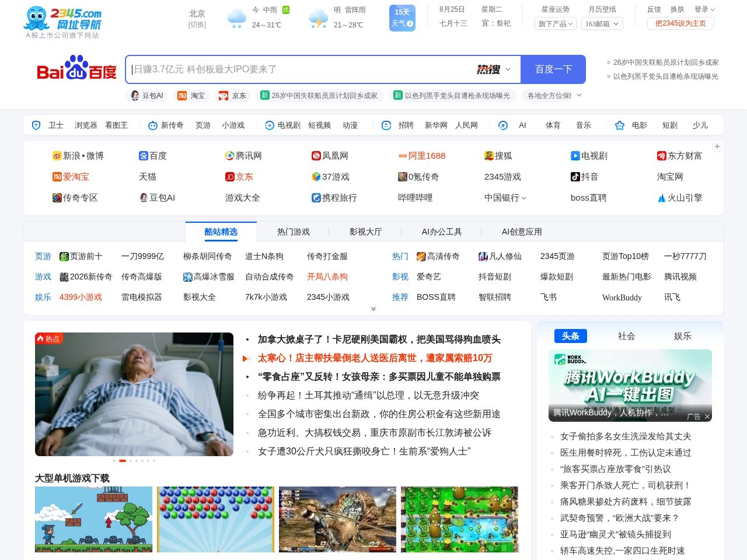The height and width of the screenshot is (560, 747).
Task: Open the Tencent WorkBuddy banner ad
Action: point(630,385)
